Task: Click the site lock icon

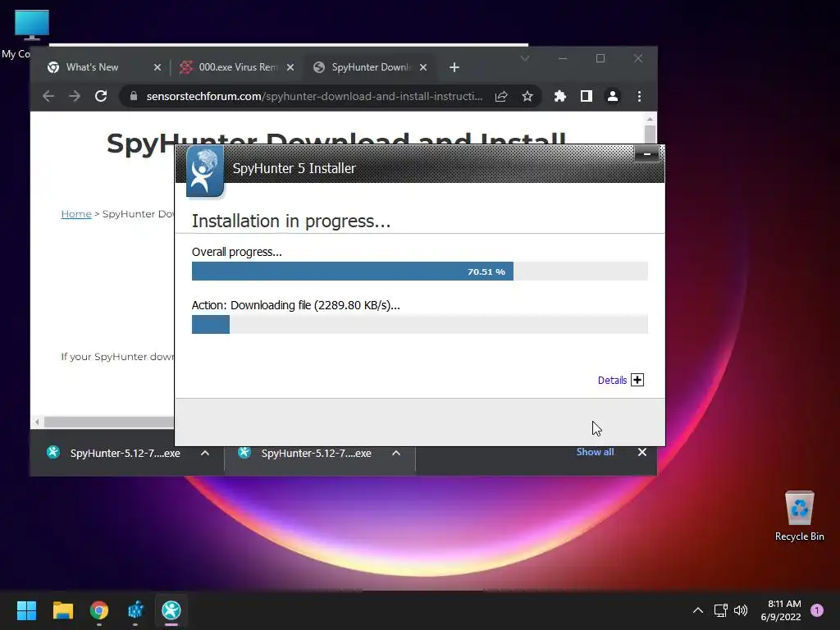Action: tap(134, 96)
